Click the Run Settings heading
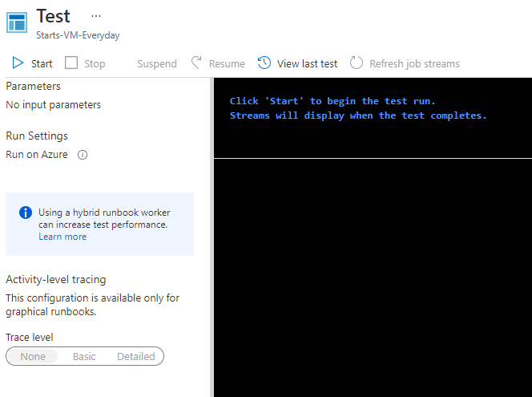 [37, 136]
